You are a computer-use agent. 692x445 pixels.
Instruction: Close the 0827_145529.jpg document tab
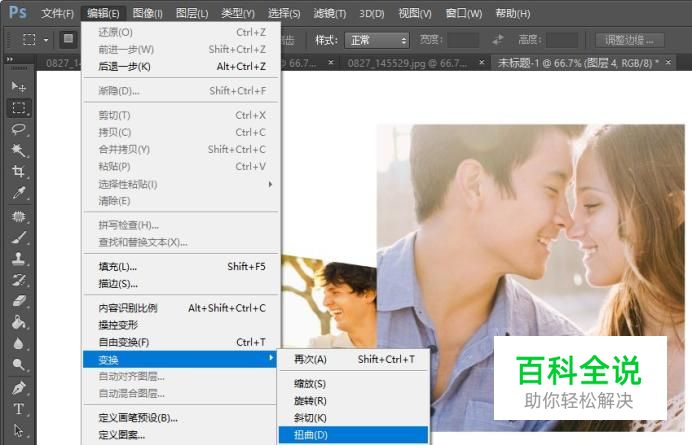point(482,63)
